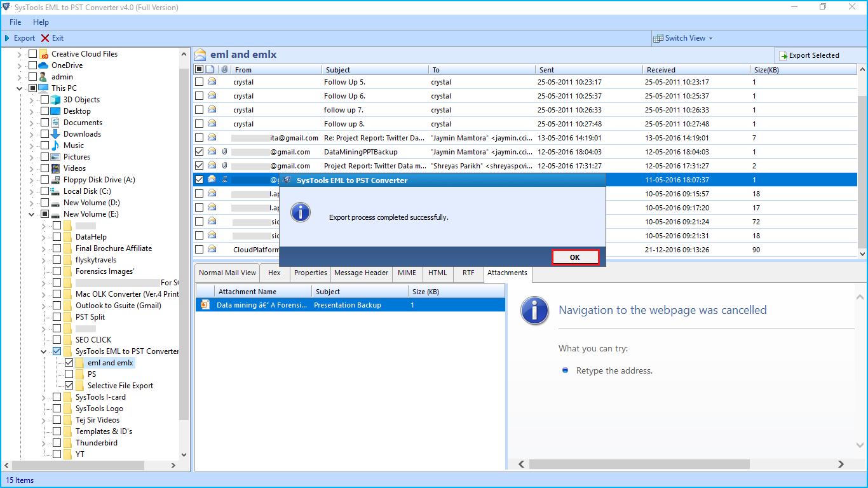The image size is (868, 488).
Task: Sort emails by Received column
Action: [695, 69]
